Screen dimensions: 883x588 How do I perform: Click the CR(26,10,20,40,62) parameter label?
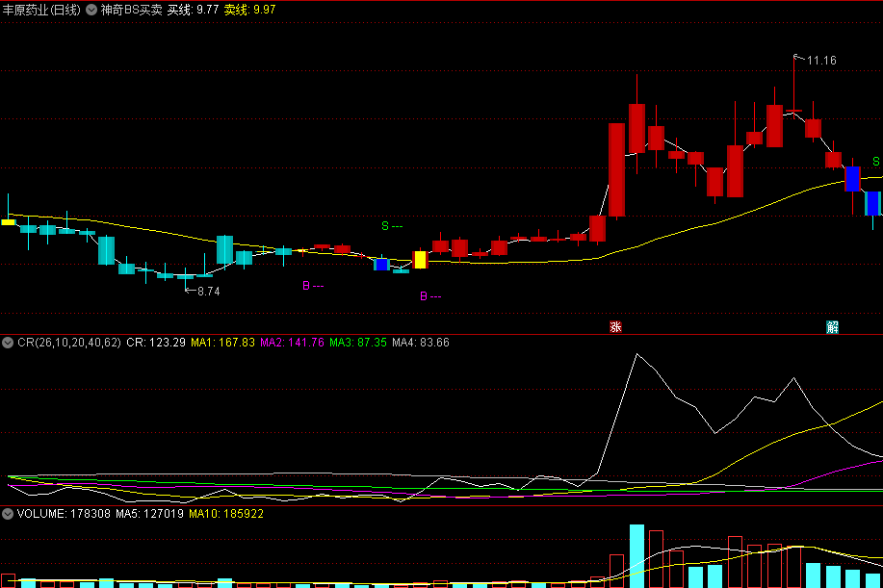pos(69,343)
